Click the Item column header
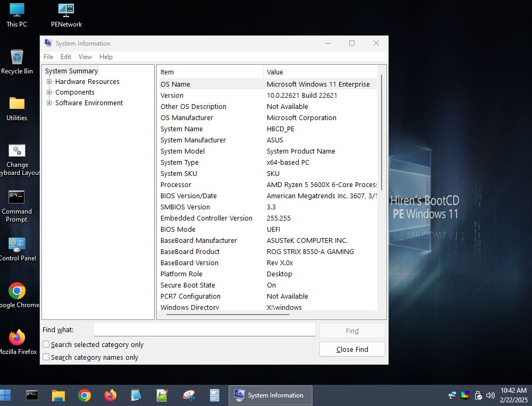532x406 pixels. coord(211,72)
